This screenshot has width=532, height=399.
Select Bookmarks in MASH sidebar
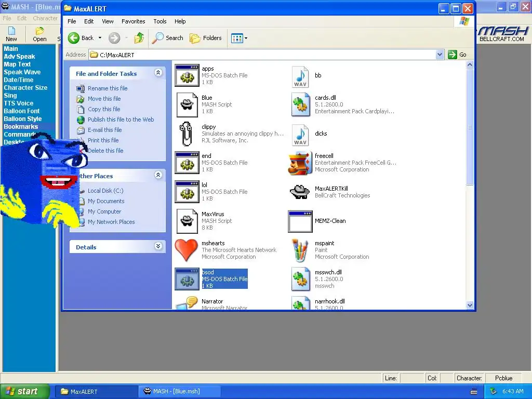coord(21,127)
